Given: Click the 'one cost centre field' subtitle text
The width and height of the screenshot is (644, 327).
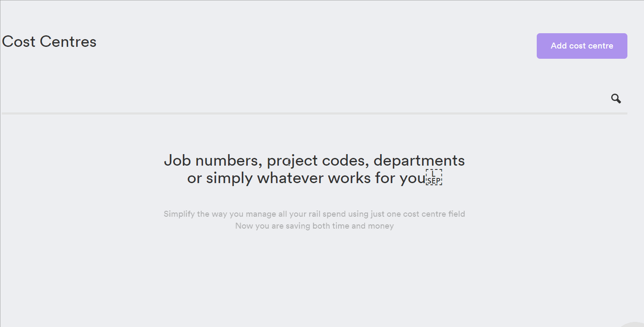Looking at the screenshot, I should (426, 214).
